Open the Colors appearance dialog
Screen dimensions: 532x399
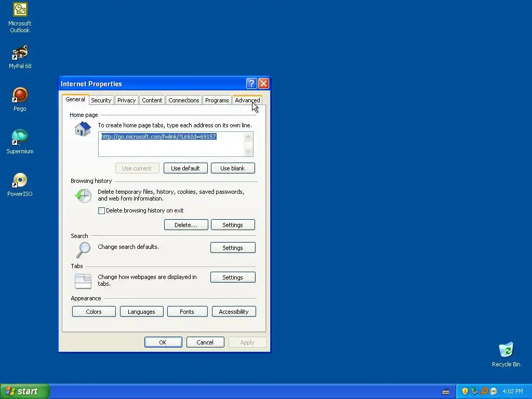94,312
